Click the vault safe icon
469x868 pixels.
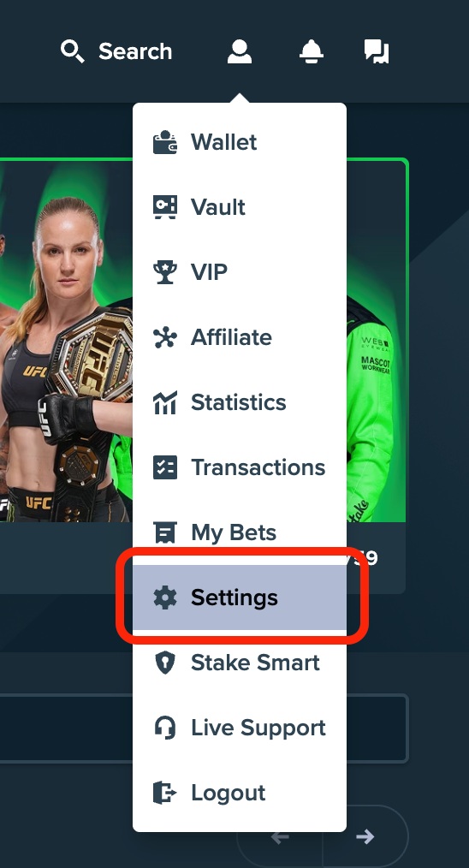click(165, 207)
